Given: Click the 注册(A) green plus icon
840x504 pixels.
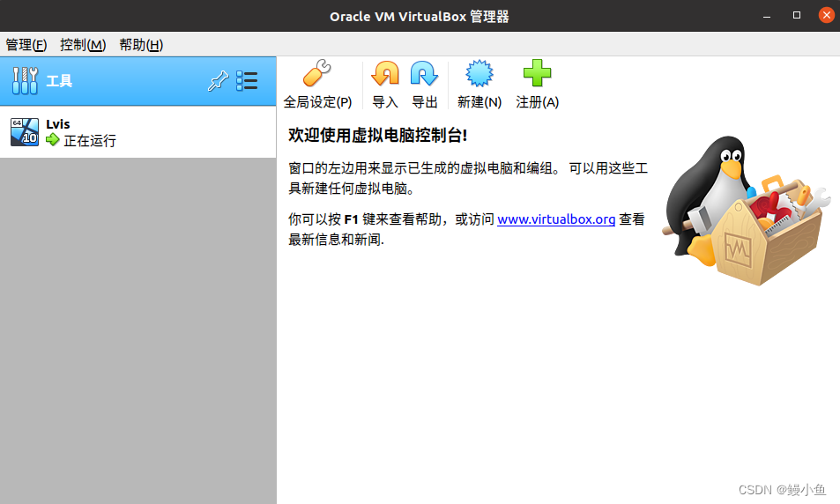Looking at the screenshot, I should (538, 73).
